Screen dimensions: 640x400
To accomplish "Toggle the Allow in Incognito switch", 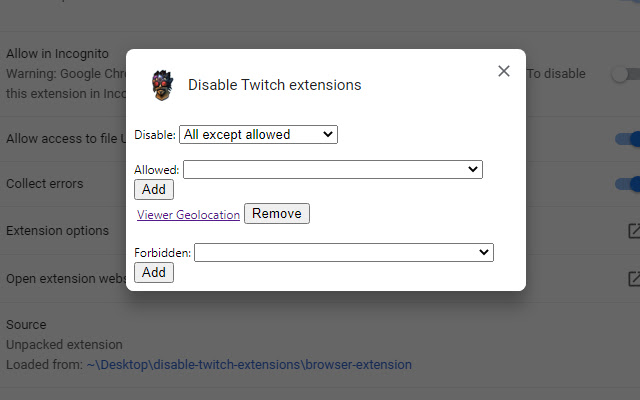I will tap(625, 73).
